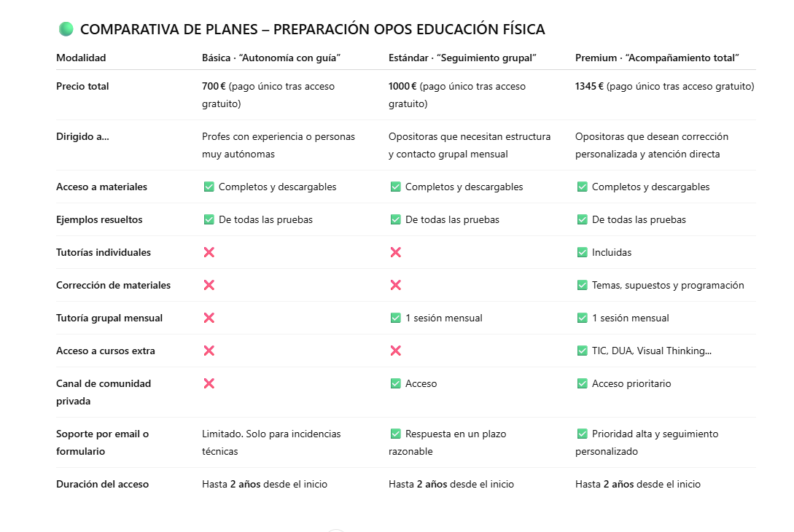The width and height of the screenshot is (794, 532).
Task: Click the green circle icon beside the title
Action: point(66,29)
